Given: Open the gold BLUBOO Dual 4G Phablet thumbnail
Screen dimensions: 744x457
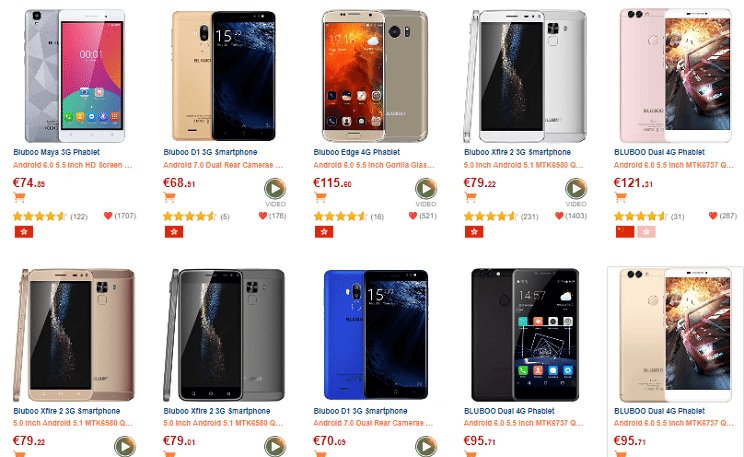Looking at the screenshot, I should pyautogui.click(x=675, y=335).
